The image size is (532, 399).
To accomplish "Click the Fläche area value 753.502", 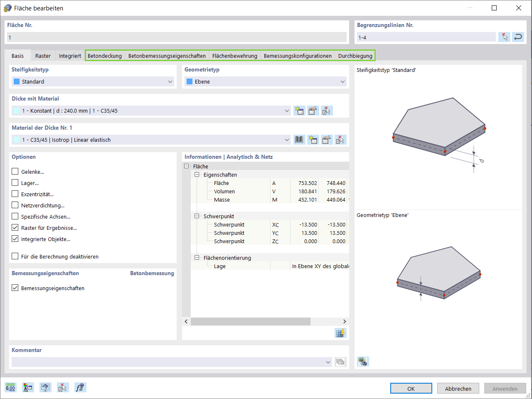I will tap(308, 183).
